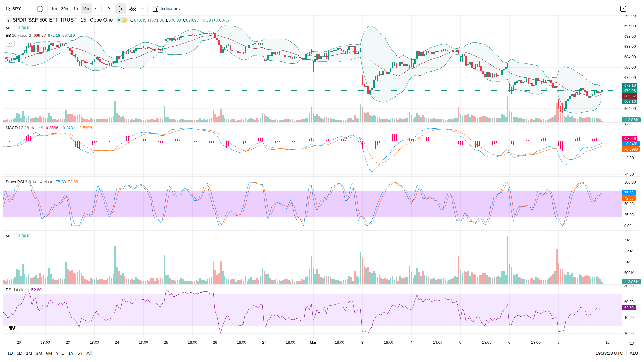The image size is (644, 362).
Task: Toggle the delayed data D badge
Action: 125,20
